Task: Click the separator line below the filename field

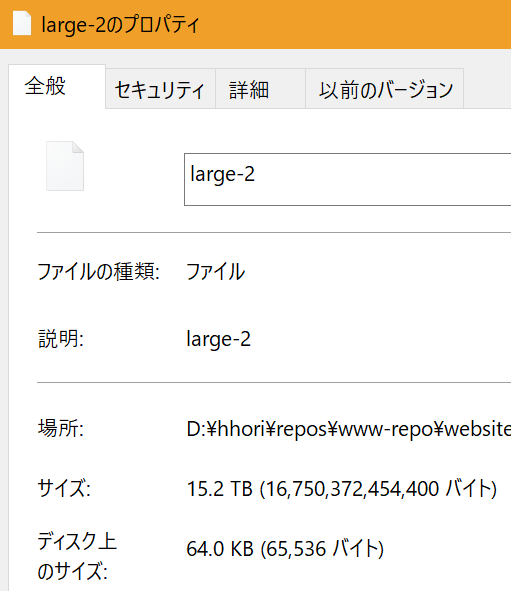Action: point(274,233)
